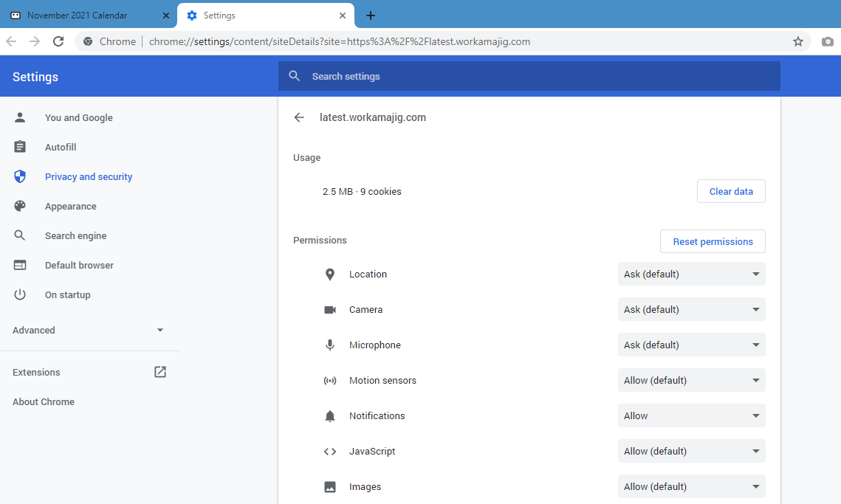Open the Extensions link
841x504 pixels.
(36, 372)
